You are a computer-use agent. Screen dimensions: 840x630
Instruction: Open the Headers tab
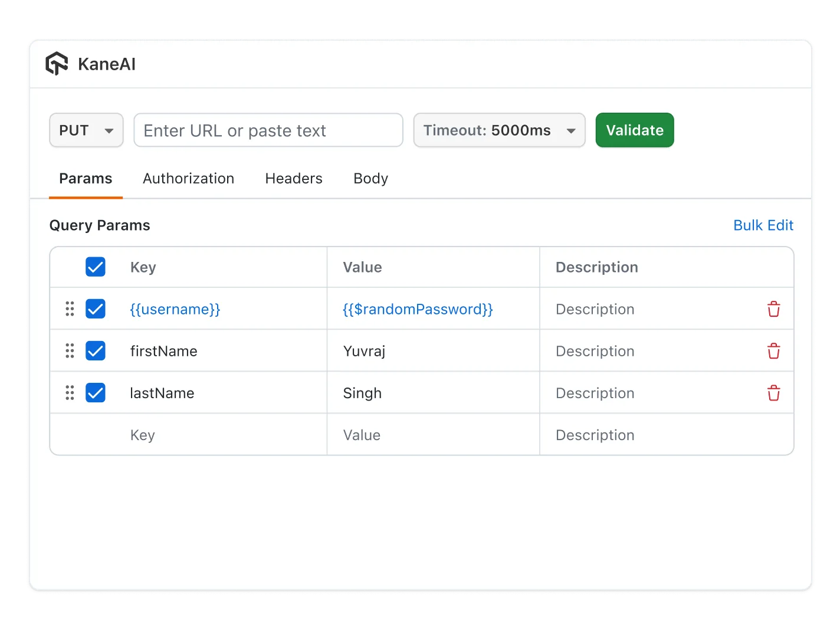293,178
